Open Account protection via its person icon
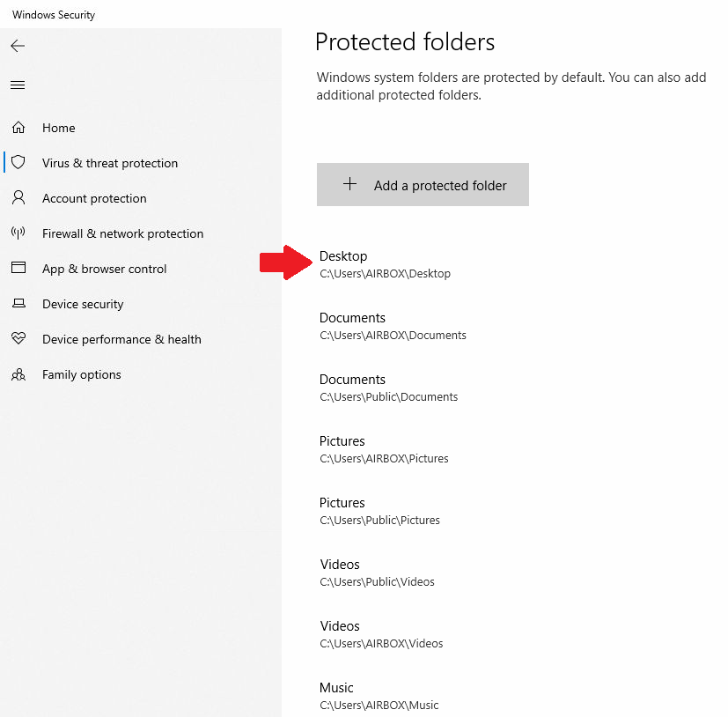The width and height of the screenshot is (728, 717). pyautogui.click(x=18, y=198)
